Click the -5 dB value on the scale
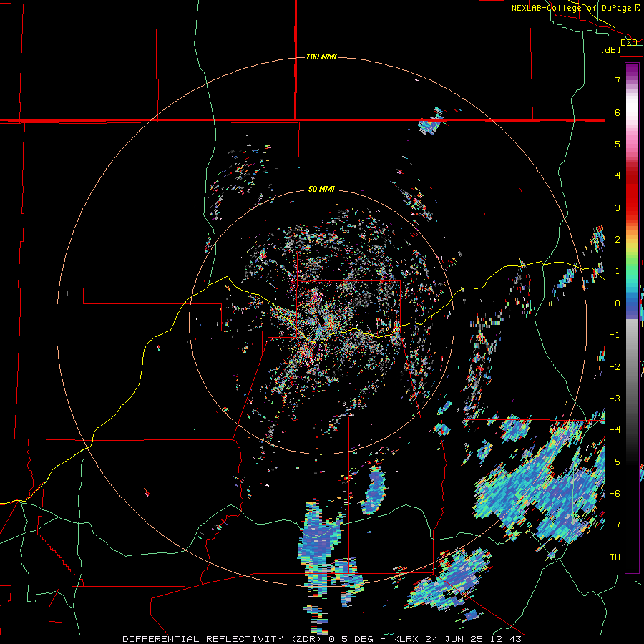The height and width of the screenshot is (644, 644). (x=615, y=462)
